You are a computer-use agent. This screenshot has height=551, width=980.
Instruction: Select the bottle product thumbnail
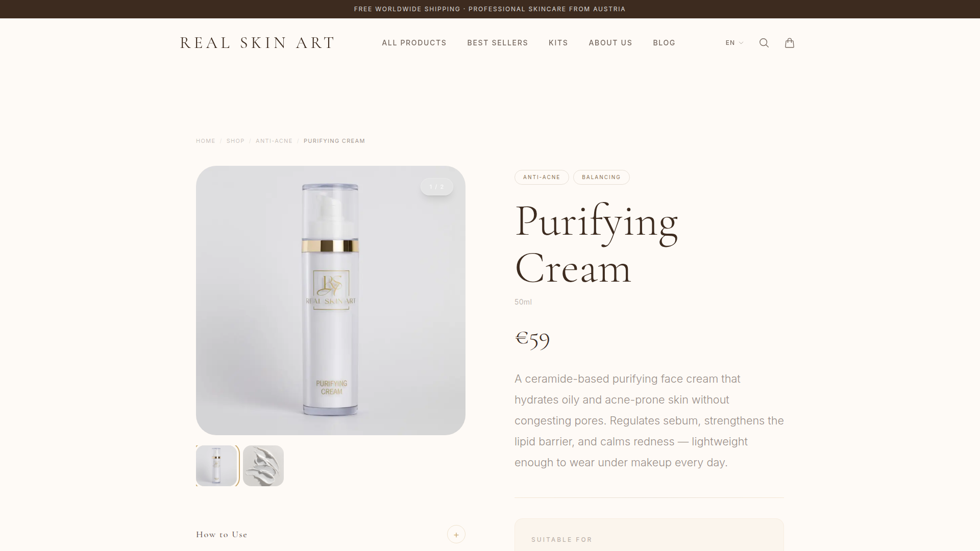point(216,466)
